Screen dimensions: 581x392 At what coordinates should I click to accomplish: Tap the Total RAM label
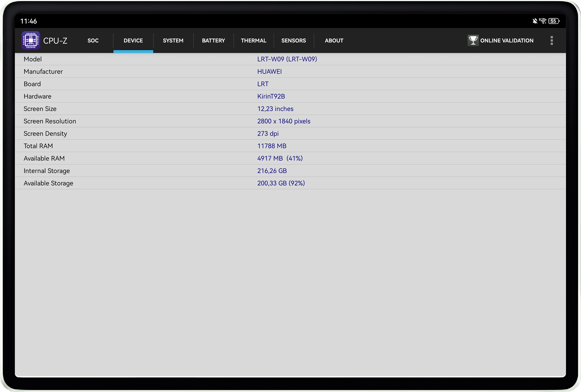(x=38, y=146)
